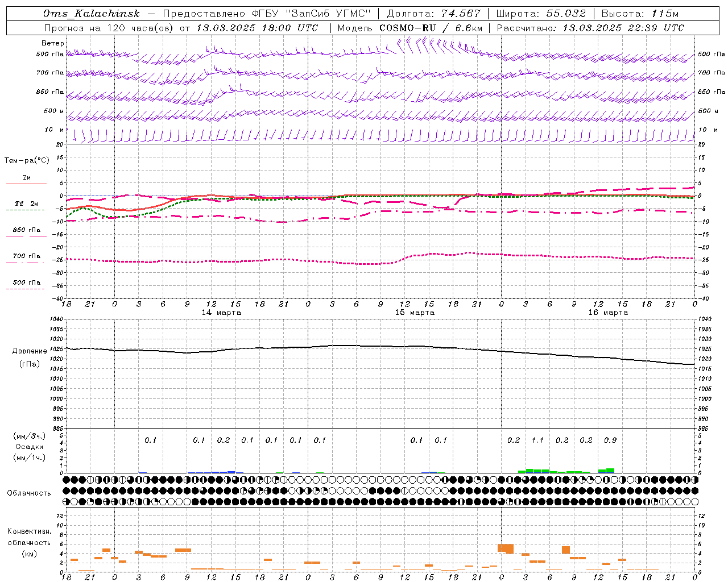Click the 'Td 2м' dew point legend label
This screenshot has height=582, width=728.
tap(26, 203)
